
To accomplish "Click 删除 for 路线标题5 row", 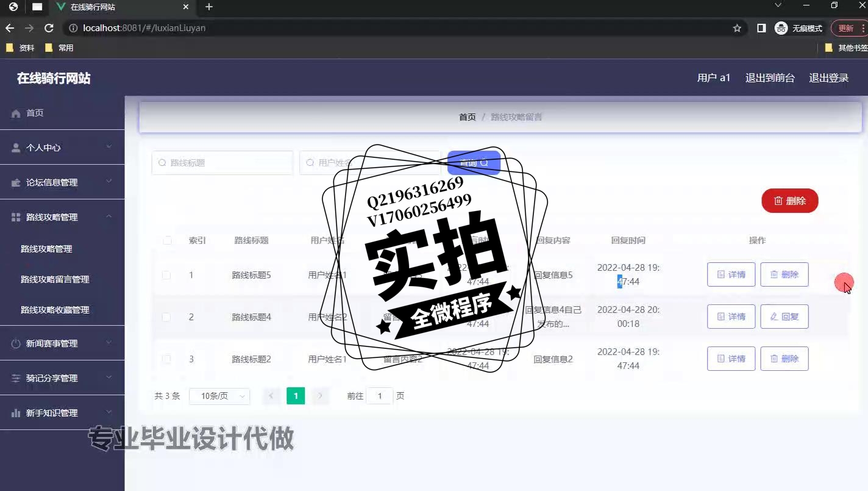I will point(784,274).
